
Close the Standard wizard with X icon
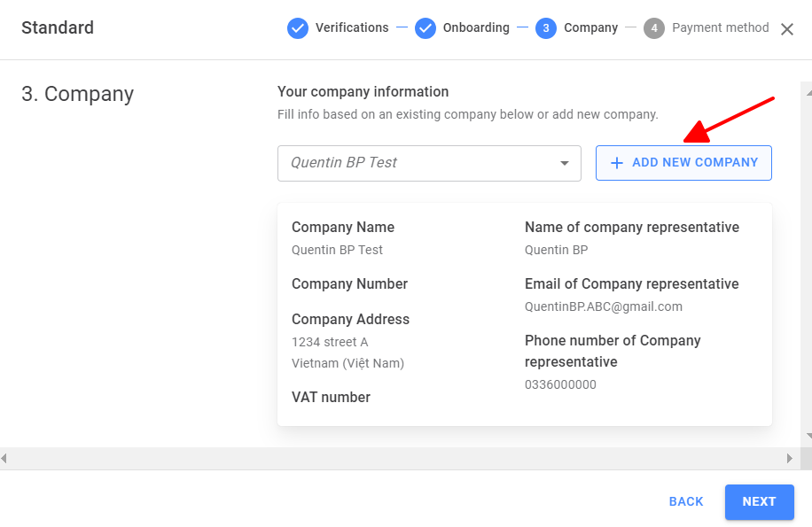787,29
